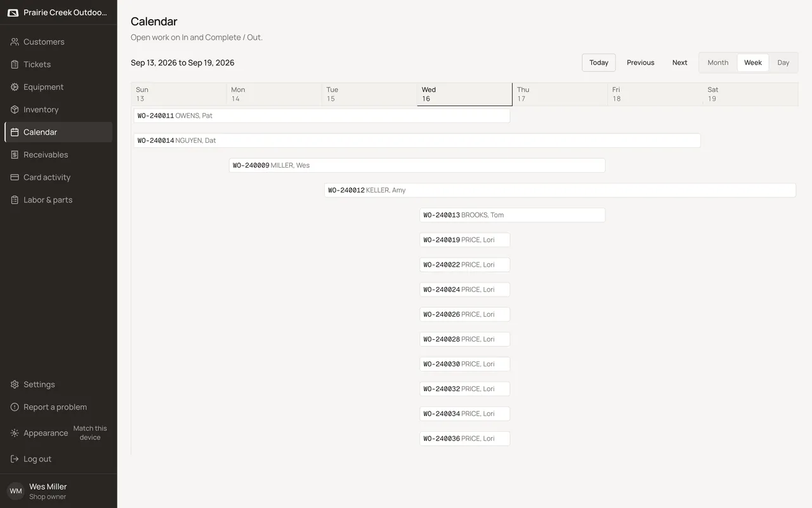Open Labor & parts page
The width and height of the screenshot is (812, 508).
pos(58,200)
